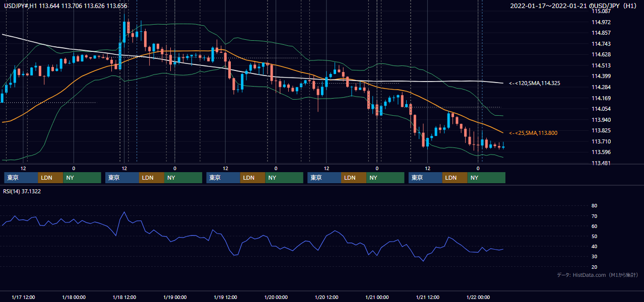Select the NY session block for 1/17

(82, 178)
